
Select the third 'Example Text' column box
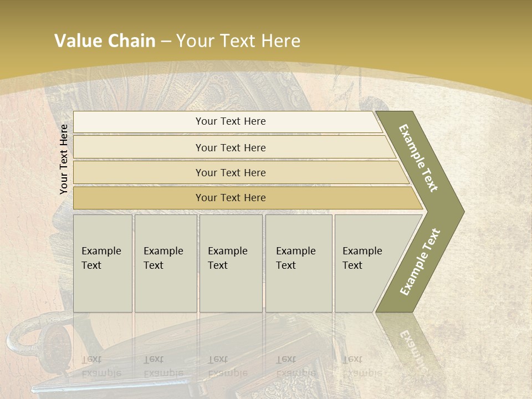tap(231, 263)
